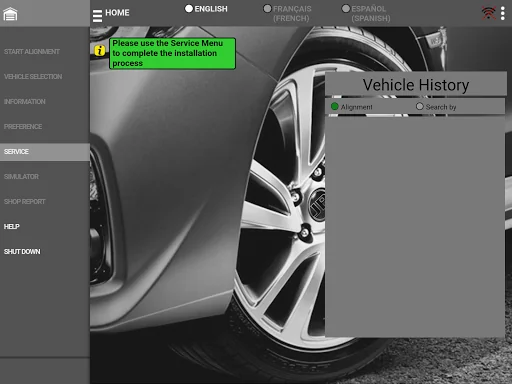Click the green Service Menu notice
This screenshot has width=512, height=384.
click(172, 53)
